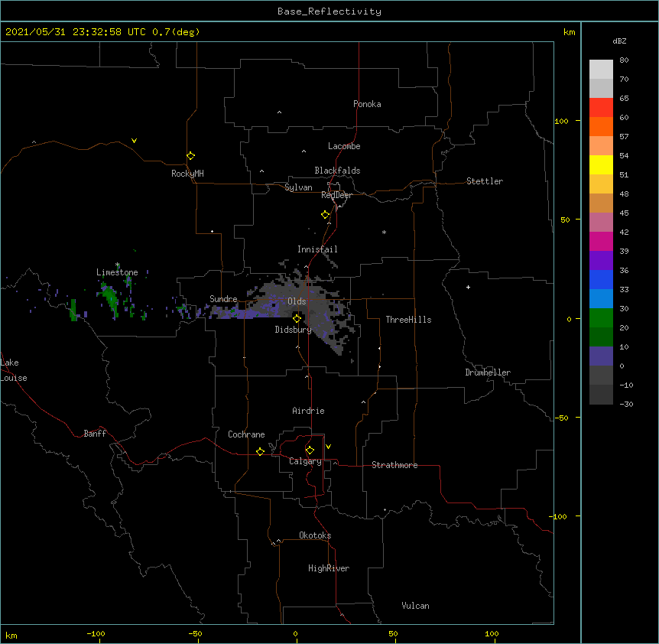
Task: Select the Sylvan label
Action: 298,187
